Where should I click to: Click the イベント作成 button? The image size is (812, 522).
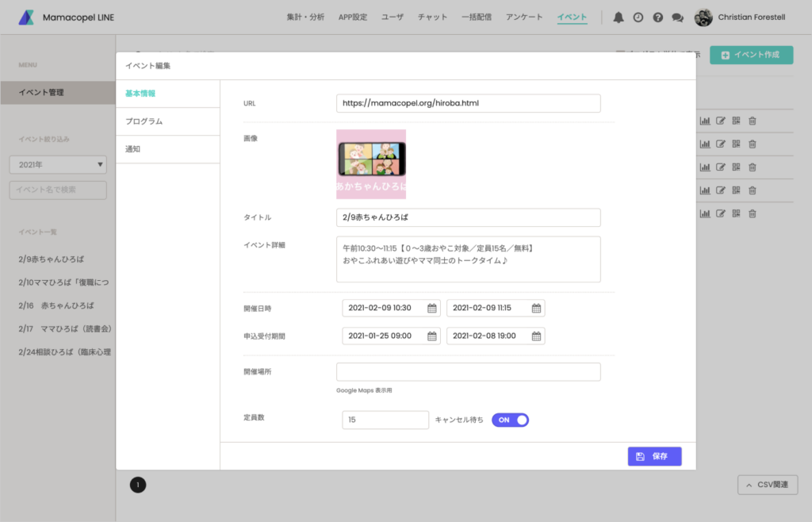751,55
